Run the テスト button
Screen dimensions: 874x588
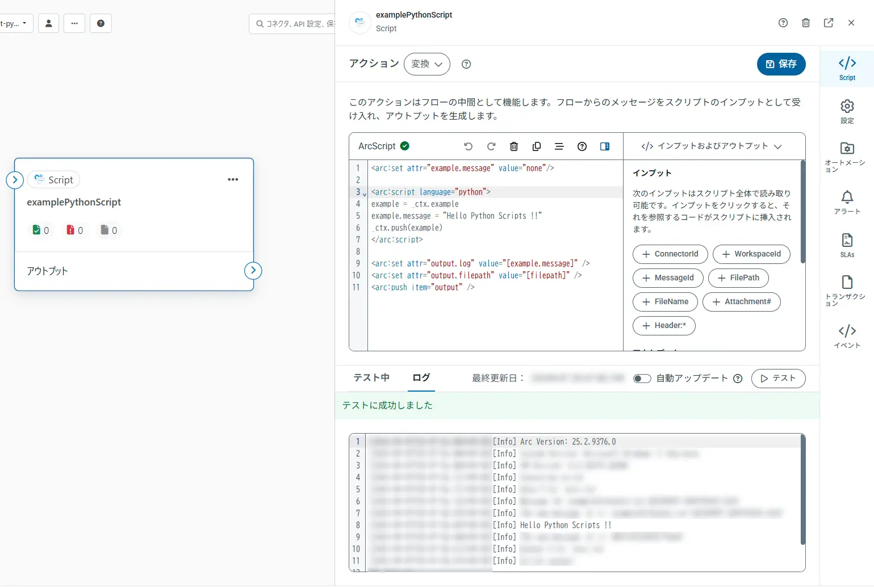coord(778,379)
